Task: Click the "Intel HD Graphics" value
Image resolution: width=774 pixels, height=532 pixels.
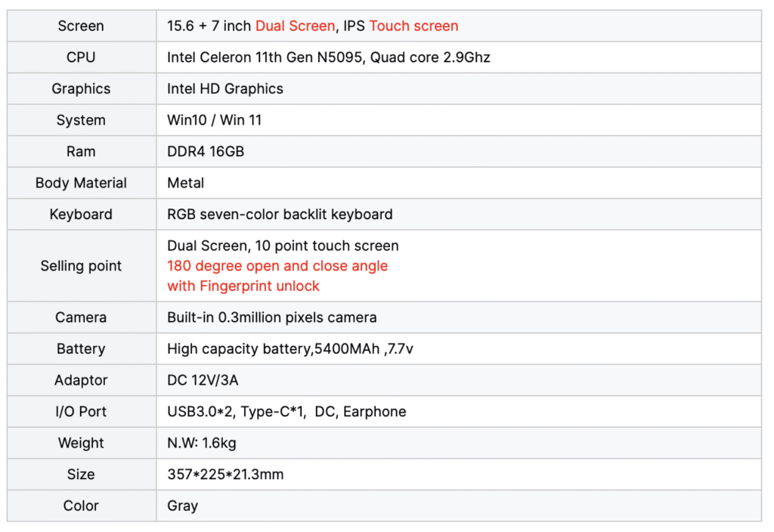Action: point(225,88)
